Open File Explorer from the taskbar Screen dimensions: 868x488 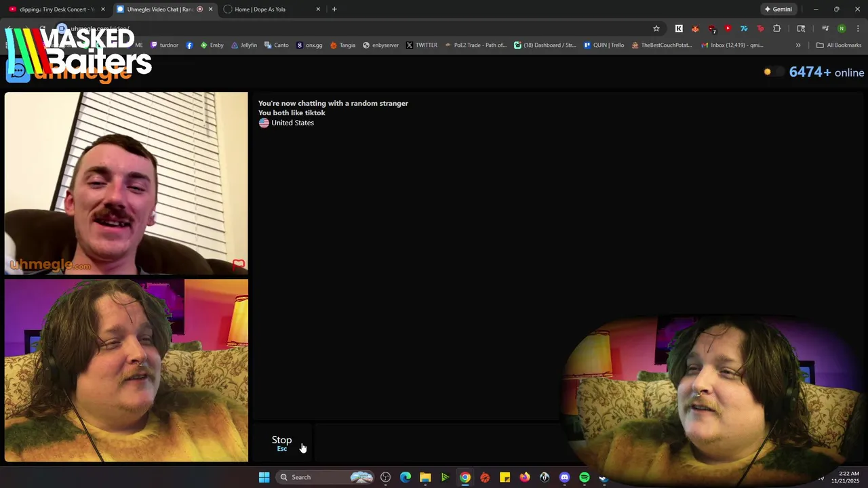425,477
